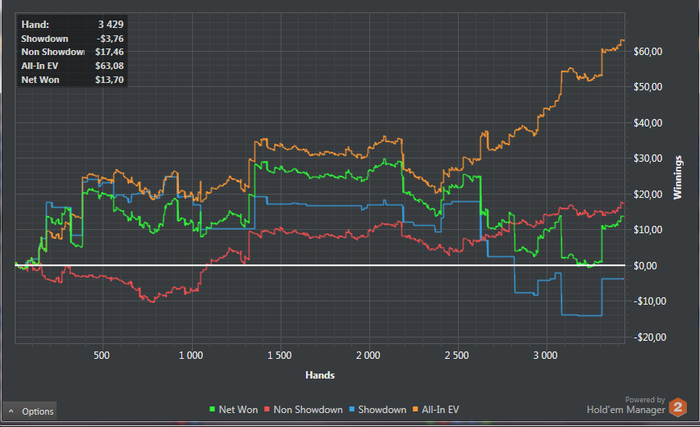Click the $40,00 y-axis label
The width and height of the screenshot is (700, 427).
click(648, 123)
